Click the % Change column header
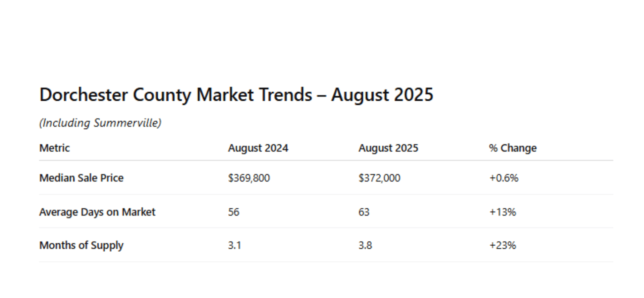This screenshot has height=298, width=644. [x=513, y=148]
